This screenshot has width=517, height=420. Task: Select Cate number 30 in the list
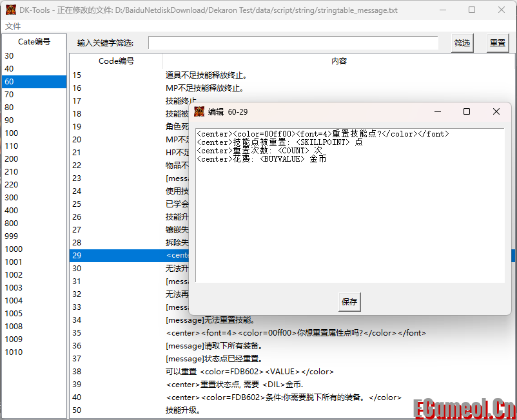click(x=9, y=56)
